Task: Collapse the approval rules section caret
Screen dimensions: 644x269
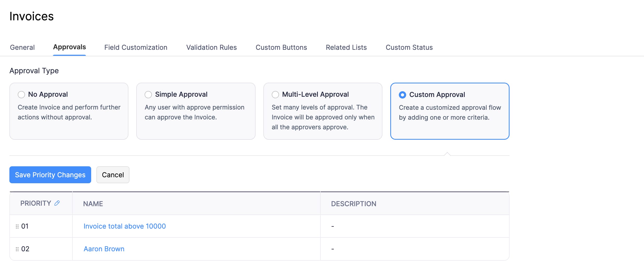Action: [447, 154]
